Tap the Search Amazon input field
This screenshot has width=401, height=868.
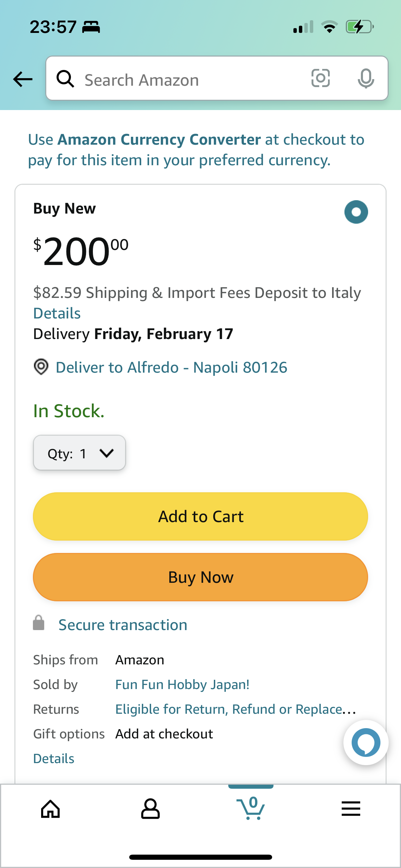click(x=192, y=80)
